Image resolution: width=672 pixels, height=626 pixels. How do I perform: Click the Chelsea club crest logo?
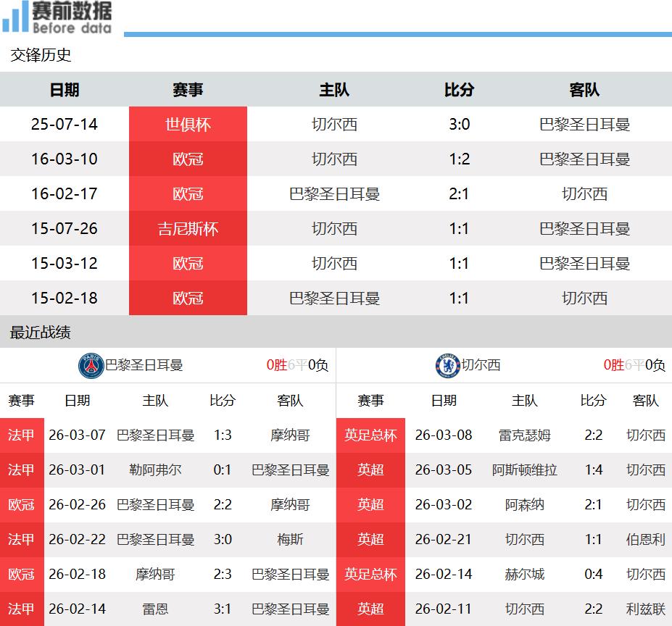[x=447, y=365]
